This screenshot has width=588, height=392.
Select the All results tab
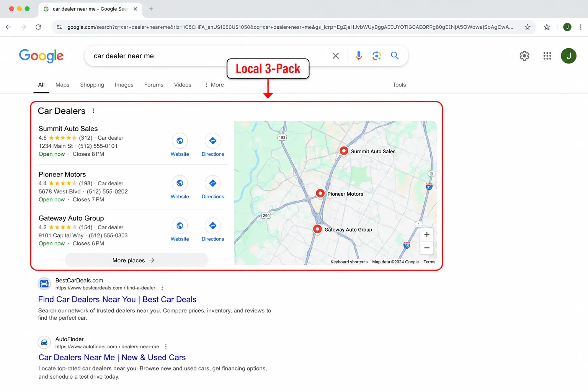pos(41,85)
